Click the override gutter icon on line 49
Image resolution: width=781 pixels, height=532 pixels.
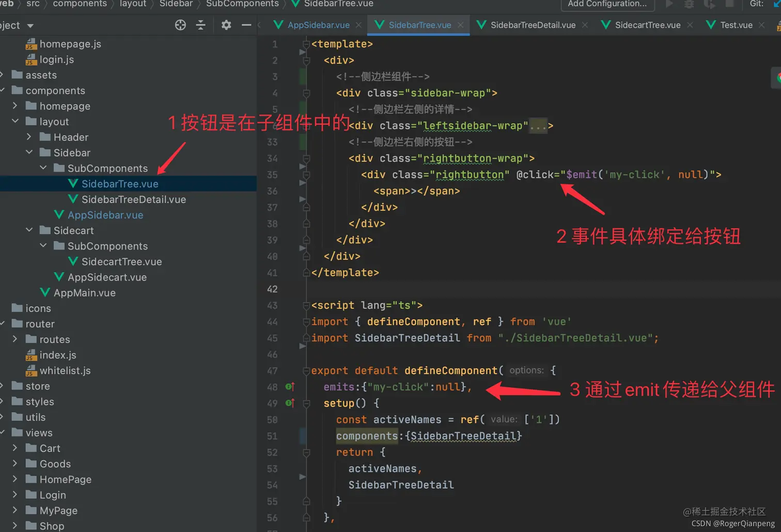coord(290,403)
